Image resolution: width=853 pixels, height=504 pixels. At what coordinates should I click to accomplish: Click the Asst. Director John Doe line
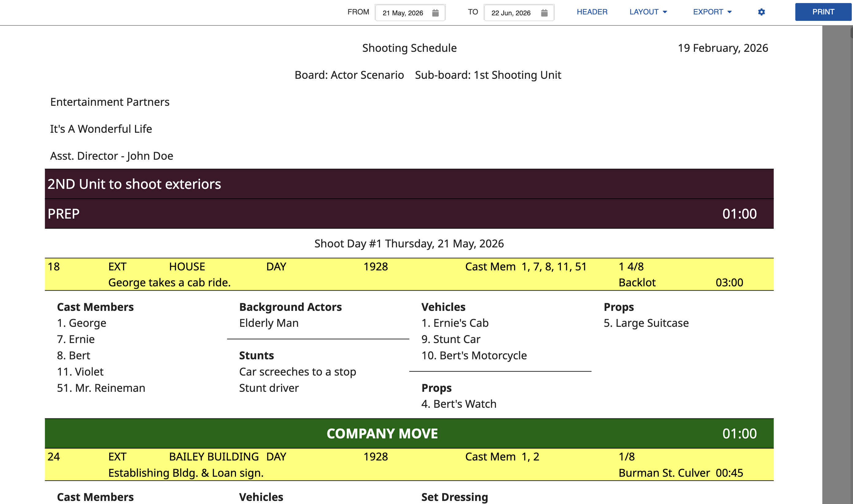[111, 155]
